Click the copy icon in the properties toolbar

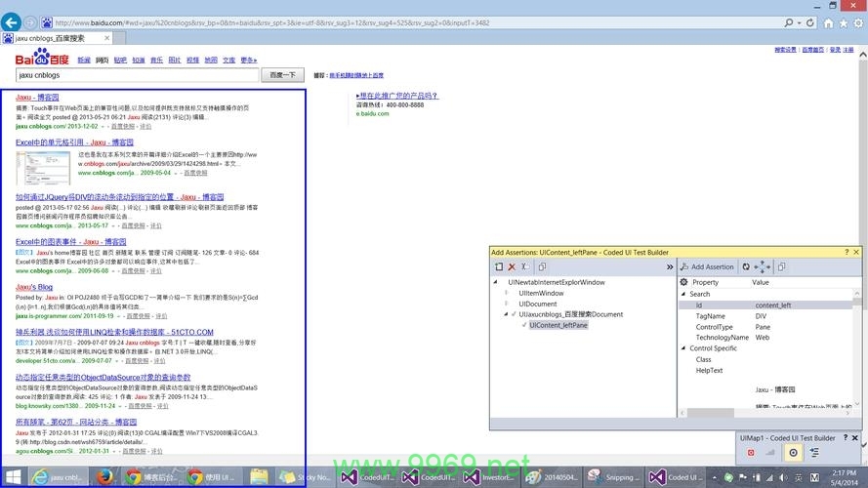[x=782, y=266]
